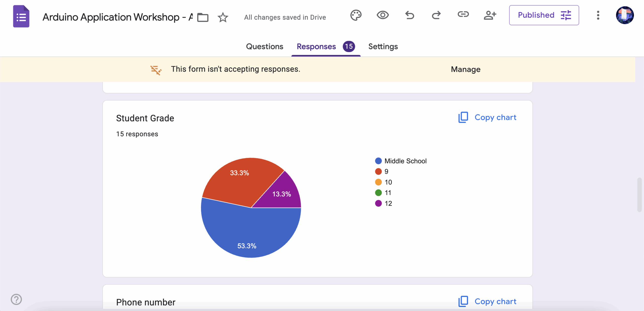Star the Arduino Application Workshop form
Viewport: 644px width, 311px height.
[x=223, y=17]
